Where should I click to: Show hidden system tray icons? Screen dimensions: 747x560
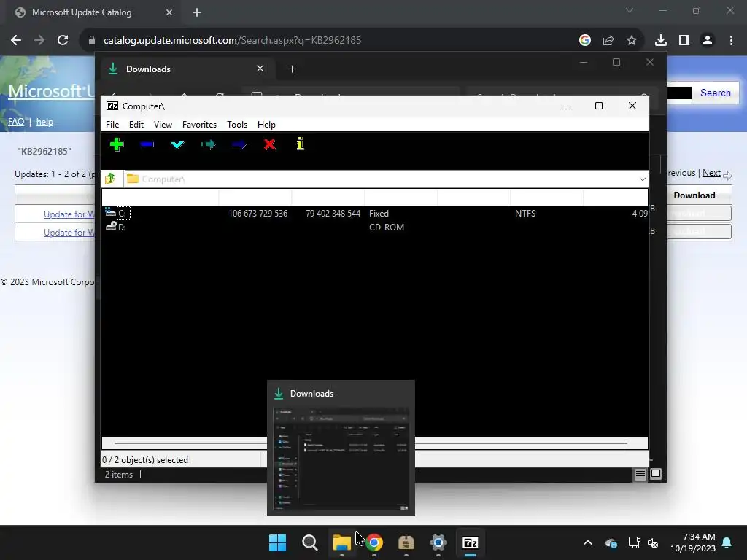[x=588, y=542]
